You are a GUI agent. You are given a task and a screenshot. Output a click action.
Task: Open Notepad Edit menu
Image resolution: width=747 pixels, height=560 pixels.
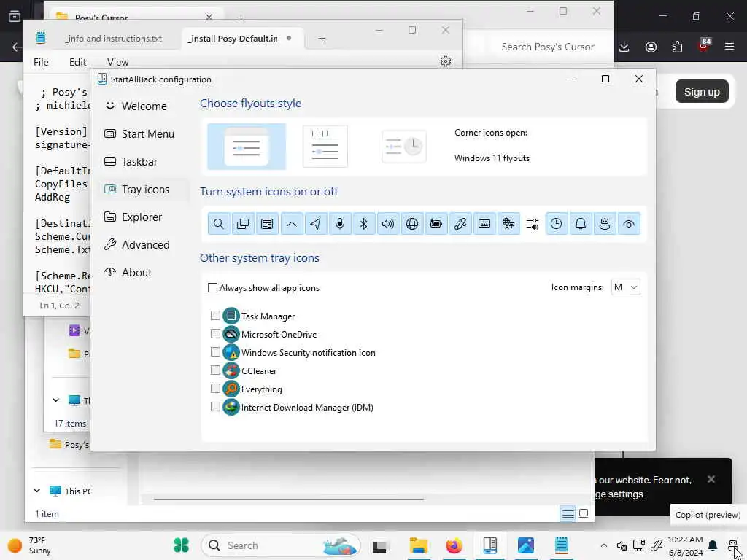click(x=77, y=62)
